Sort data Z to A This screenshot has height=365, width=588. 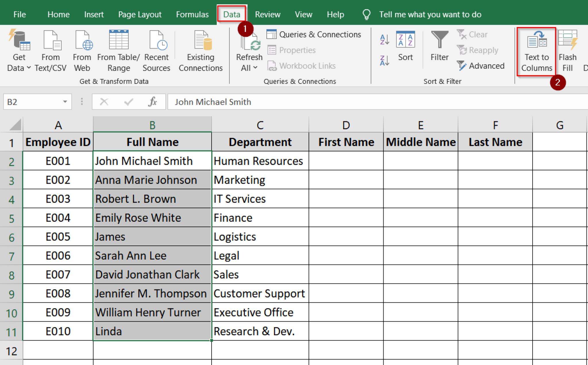click(x=384, y=60)
